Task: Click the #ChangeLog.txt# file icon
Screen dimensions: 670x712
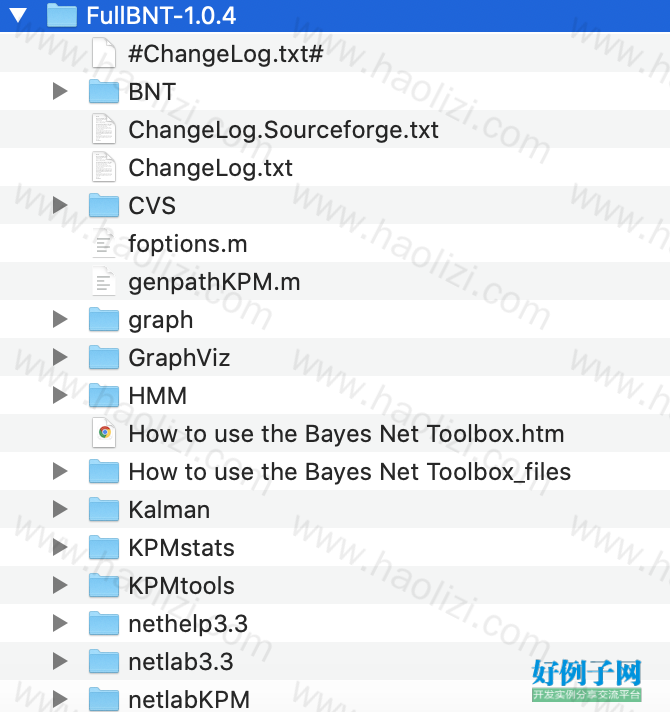Action: pyautogui.click(x=104, y=53)
